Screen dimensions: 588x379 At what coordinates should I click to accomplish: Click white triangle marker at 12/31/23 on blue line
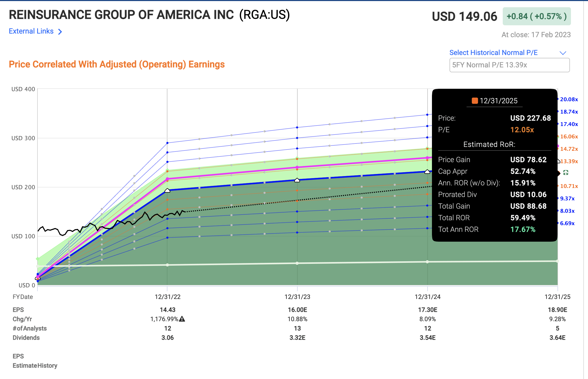[x=297, y=180]
